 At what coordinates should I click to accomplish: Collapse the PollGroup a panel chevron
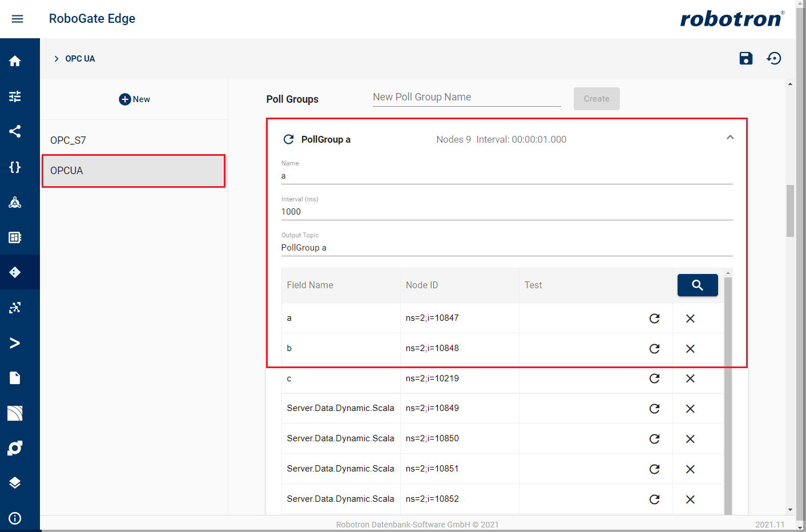pos(730,138)
